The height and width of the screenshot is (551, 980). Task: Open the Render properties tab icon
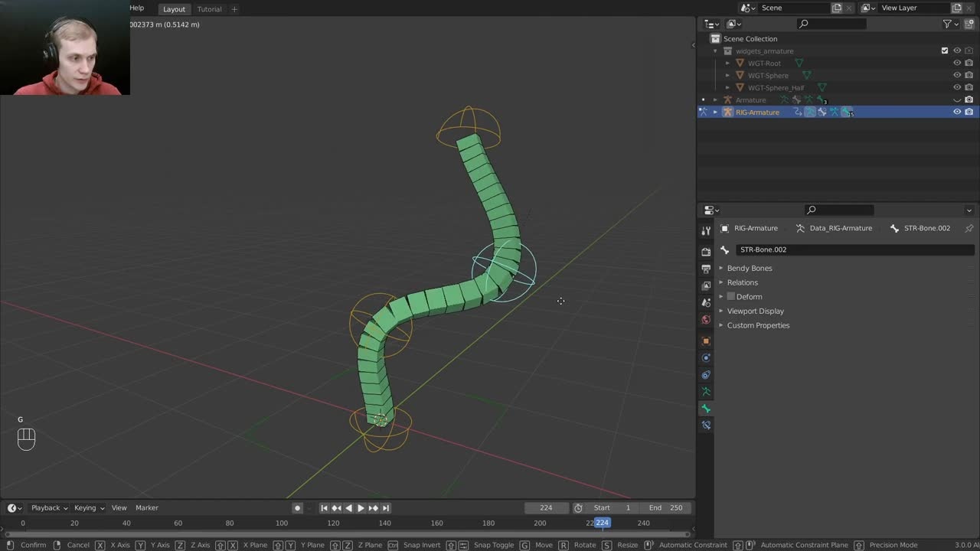(x=706, y=252)
